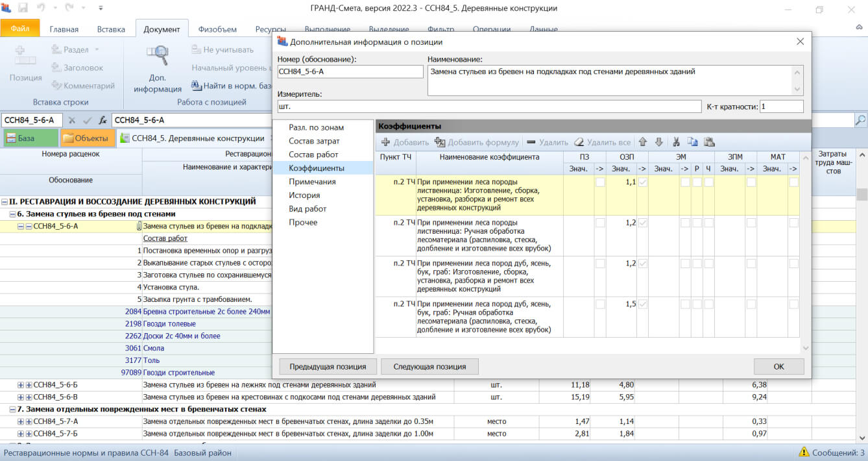Collapse group 6. Замена стульев из бревен

12,214
